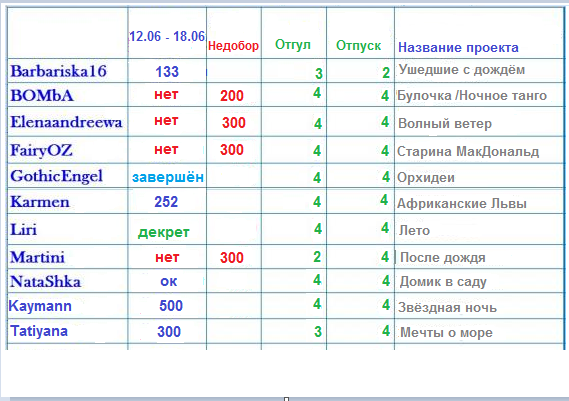
Task: Click project 'Мечты о море'
Action: tap(446, 333)
